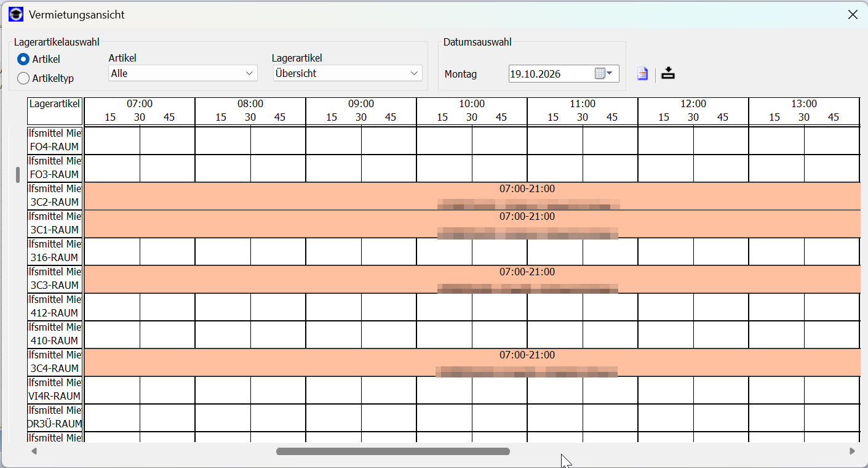Select the 3C4-RAUM row label

coord(55,362)
